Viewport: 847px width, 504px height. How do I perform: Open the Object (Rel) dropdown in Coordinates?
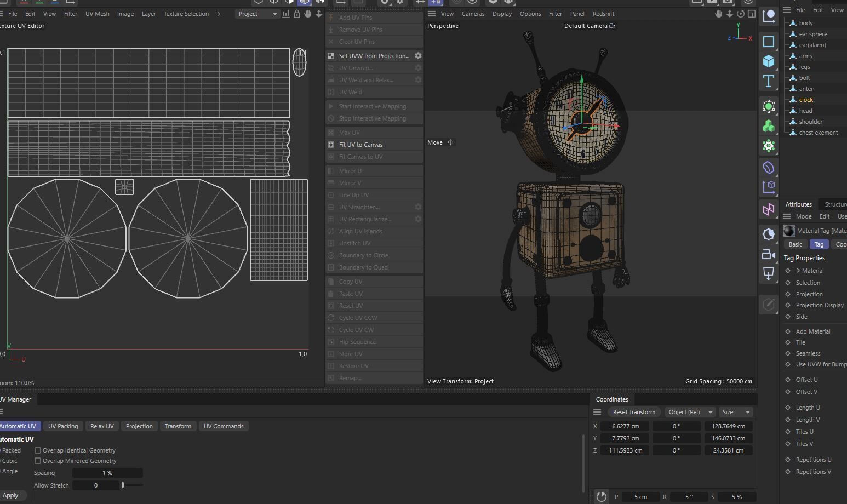pyautogui.click(x=690, y=412)
